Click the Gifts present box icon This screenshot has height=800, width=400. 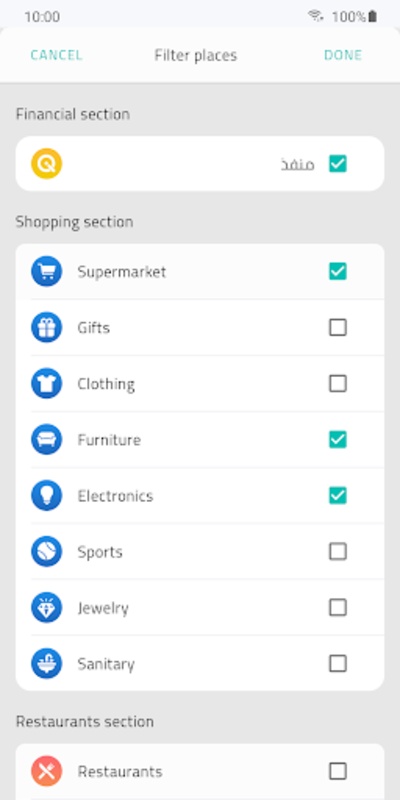point(46,328)
